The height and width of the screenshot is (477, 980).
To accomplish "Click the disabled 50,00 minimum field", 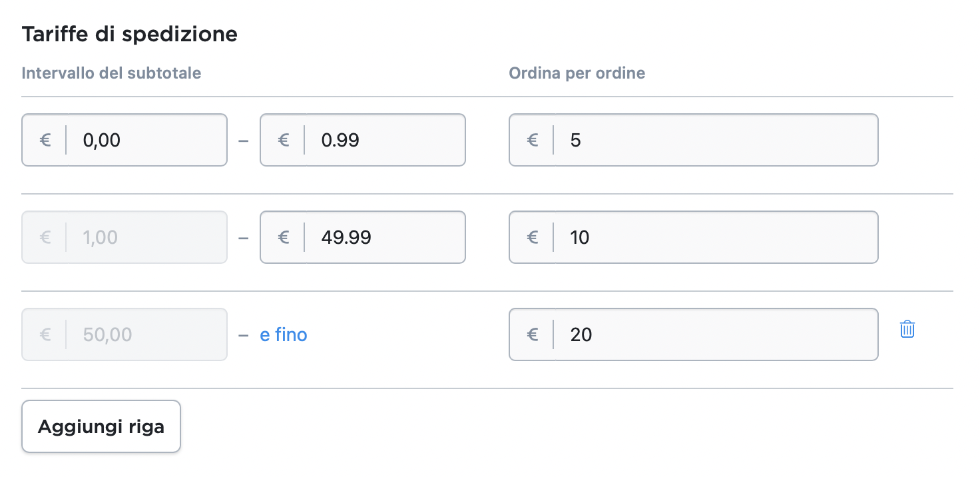I will pyautogui.click(x=146, y=334).
